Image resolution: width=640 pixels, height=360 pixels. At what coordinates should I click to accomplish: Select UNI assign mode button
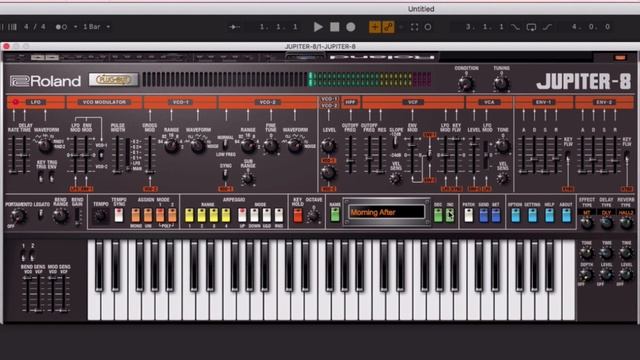148,215
